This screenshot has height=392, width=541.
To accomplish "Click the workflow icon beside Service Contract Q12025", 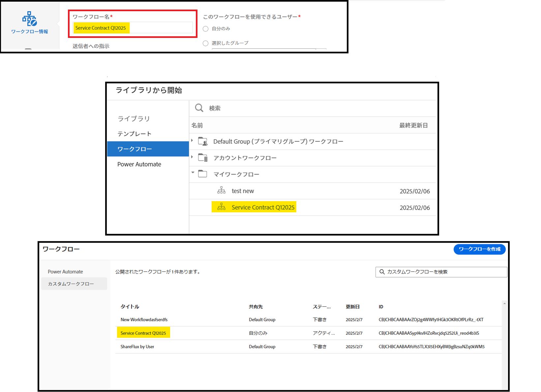I will pos(221,207).
